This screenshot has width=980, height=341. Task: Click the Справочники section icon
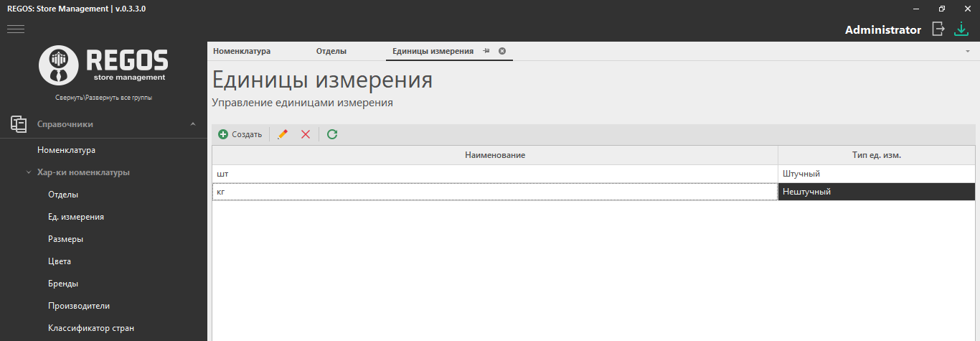(x=19, y=124)
